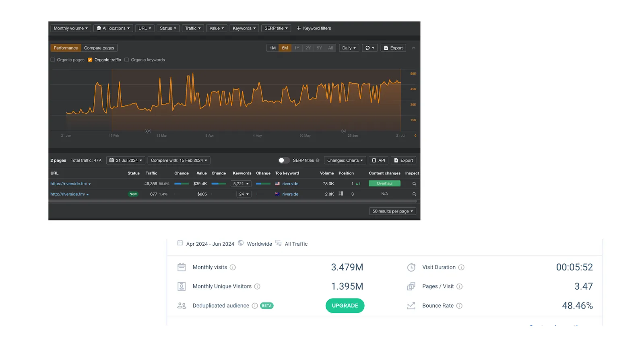Screen dimensions: 644x362
Task: Switch to the Performance tab
Action: (x=66, y=48)
